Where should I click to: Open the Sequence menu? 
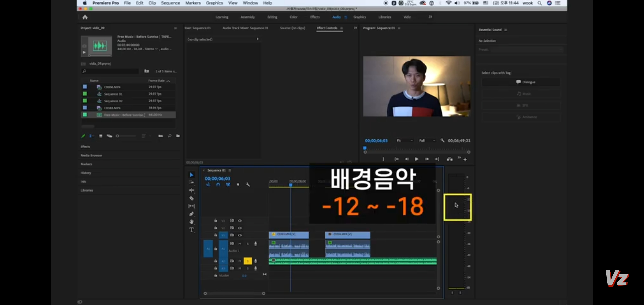click(x=170, y=3)
